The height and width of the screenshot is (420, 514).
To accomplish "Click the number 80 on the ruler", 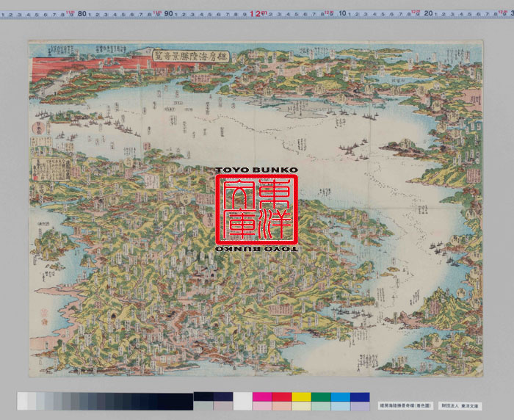I will [82, 13].
